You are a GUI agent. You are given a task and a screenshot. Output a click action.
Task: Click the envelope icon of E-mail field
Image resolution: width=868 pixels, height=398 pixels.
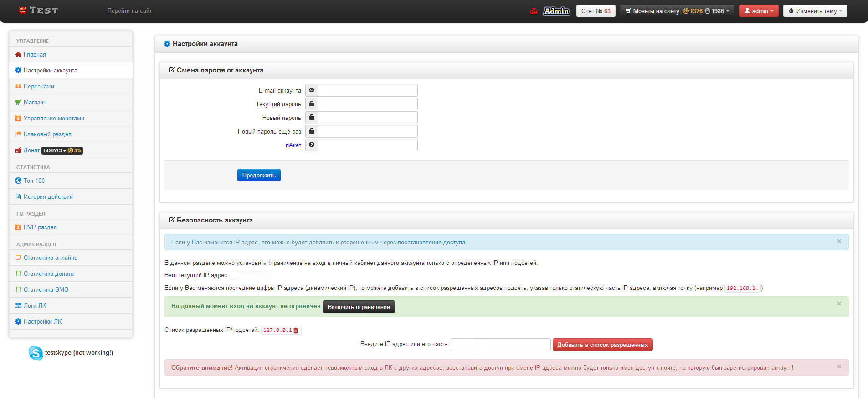[312, 90]
